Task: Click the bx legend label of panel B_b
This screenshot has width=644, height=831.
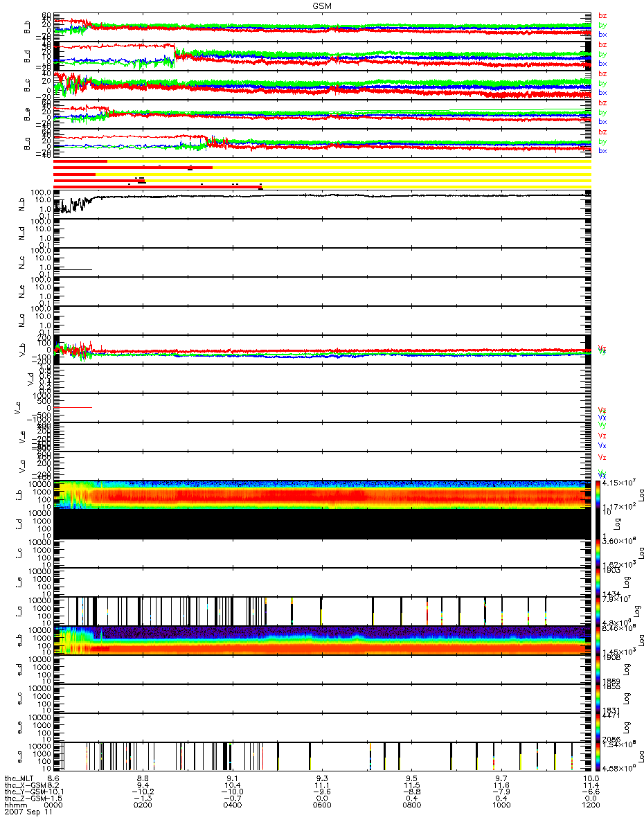Action: pos(602,34)
